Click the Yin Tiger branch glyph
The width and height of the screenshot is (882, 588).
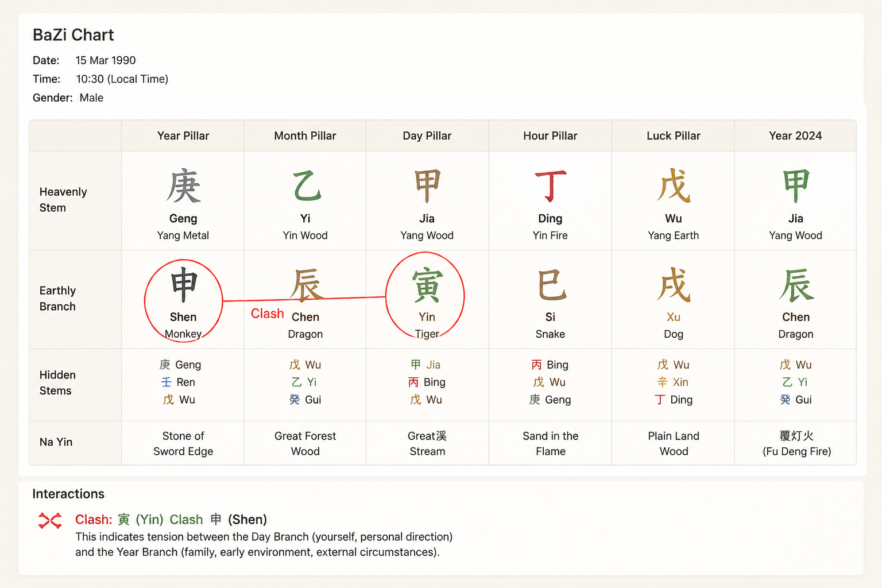click(x=427, y=285)
